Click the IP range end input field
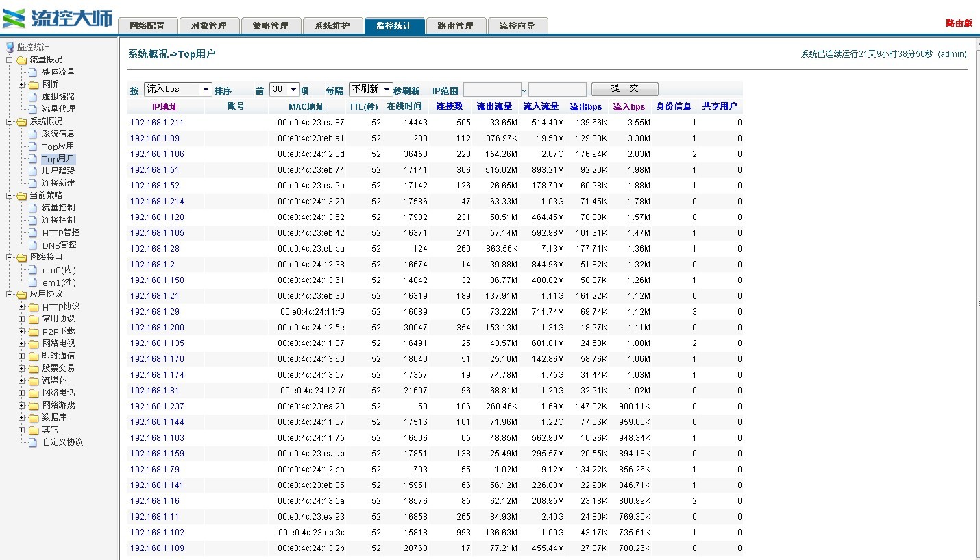Screen dimensions: 980x560 (x=557, y=89)
